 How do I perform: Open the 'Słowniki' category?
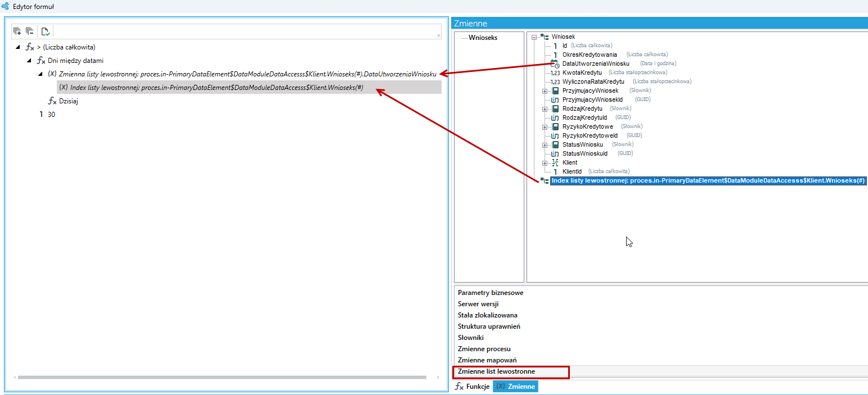pyautogui.click(x=471, y=338)
